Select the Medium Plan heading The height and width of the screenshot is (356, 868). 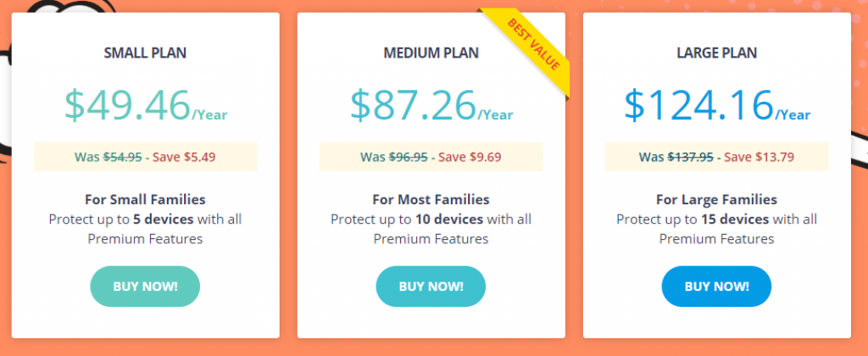click(x=431, y=53)
